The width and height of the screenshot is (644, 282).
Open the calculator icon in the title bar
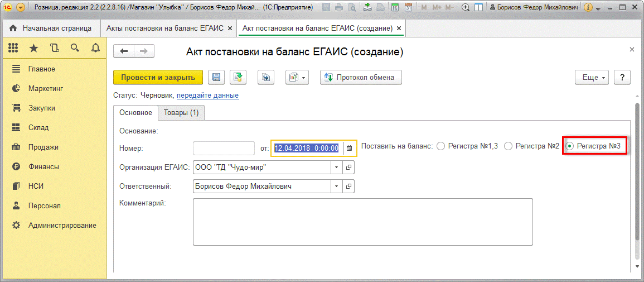(x=395, y=7)
